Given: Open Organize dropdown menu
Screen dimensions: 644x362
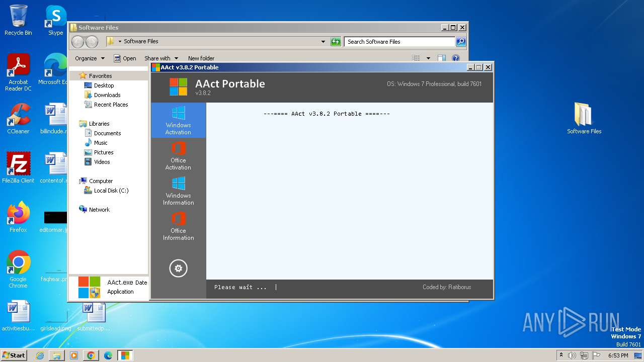Looking at the screenshot, I should 90,58.
